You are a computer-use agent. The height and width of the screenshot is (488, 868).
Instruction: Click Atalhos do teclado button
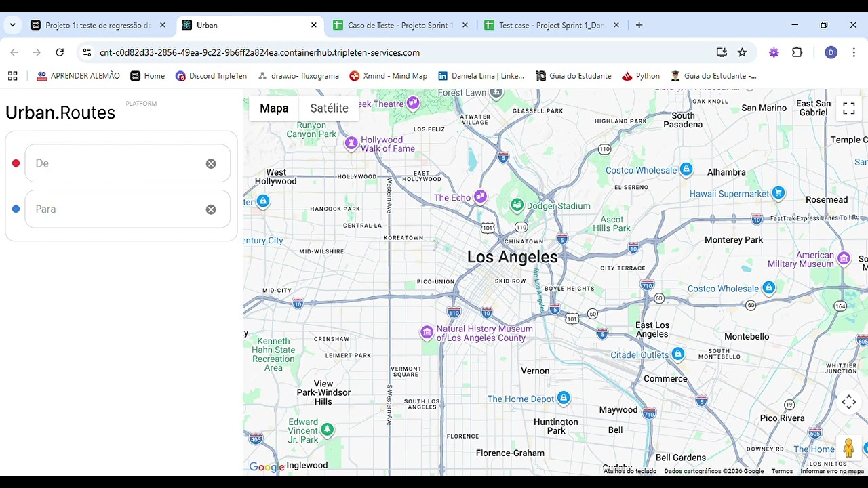click(x=630, y=471)
